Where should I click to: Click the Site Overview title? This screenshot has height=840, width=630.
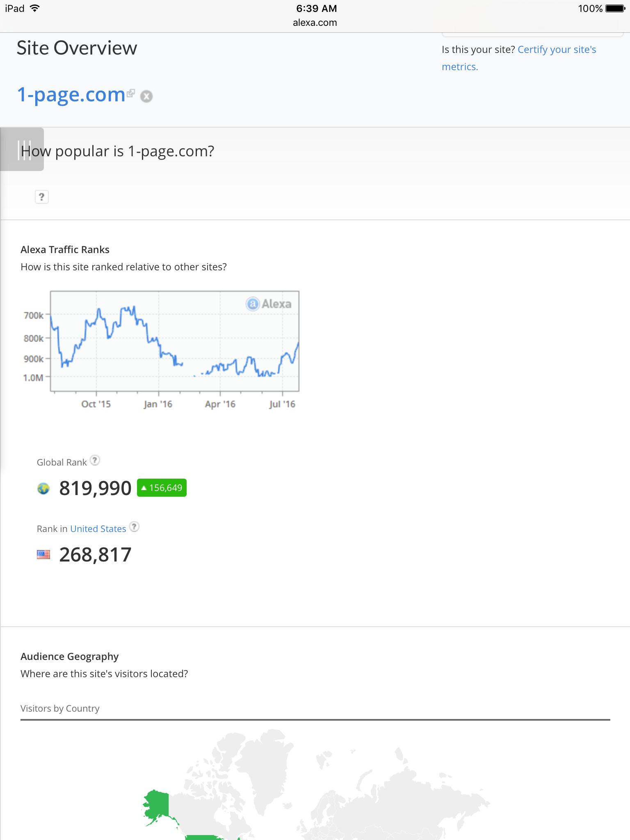tap(77, 48)
